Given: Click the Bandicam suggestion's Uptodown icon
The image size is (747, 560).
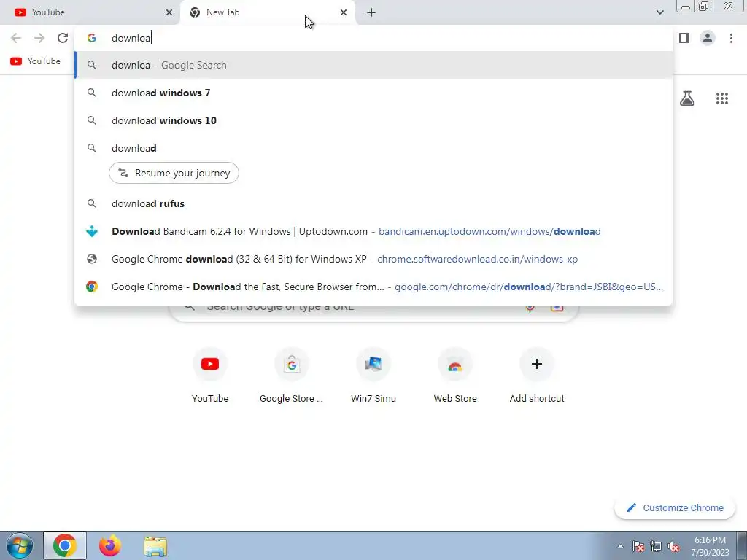Looking at the screenshot, I should [x=92, y=231].
